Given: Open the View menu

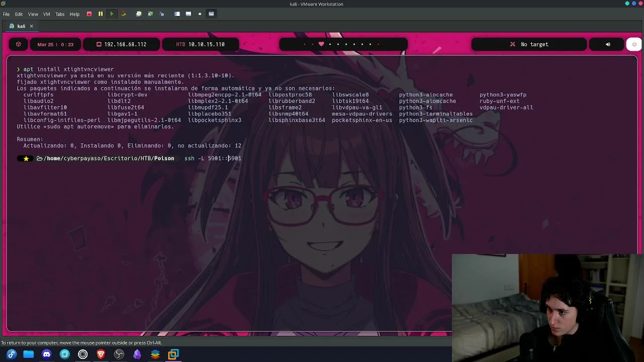Looking at the screenshot, I should (x=33, y=14).
